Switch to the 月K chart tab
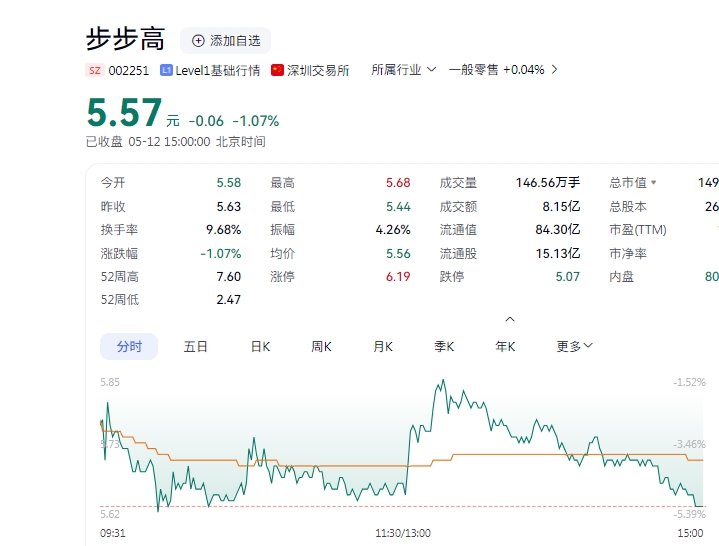Image resolution: width=719 pixels, height=546 pixels. pyautogui.click(x=383, y=347)
